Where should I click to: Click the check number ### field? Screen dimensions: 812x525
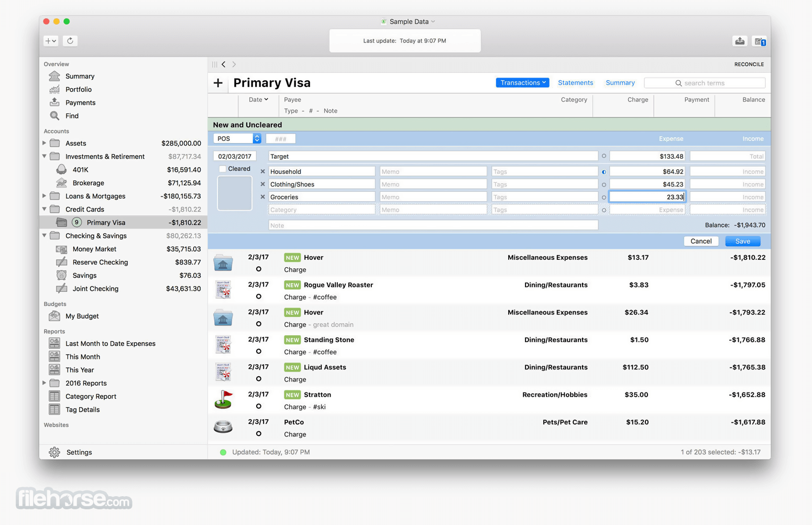(281, 139)
